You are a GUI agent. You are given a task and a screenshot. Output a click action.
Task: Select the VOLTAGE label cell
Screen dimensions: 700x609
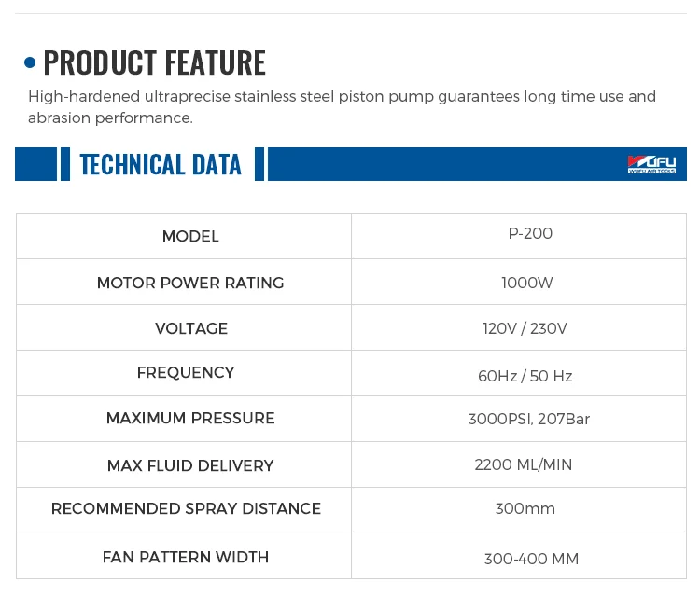coord(191,328)
